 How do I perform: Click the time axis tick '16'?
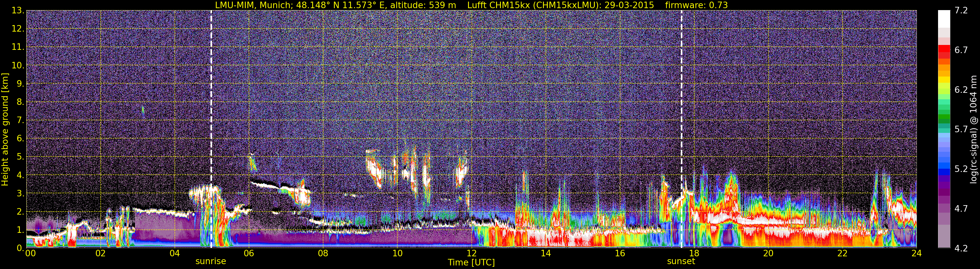point(620,253)
